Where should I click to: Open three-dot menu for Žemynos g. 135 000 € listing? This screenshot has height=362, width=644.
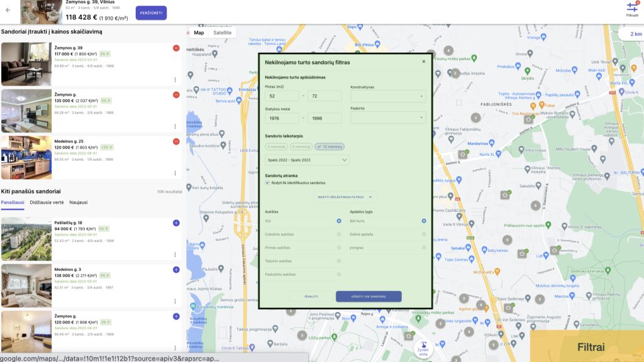pyautogui.click(x=175, y=126)
